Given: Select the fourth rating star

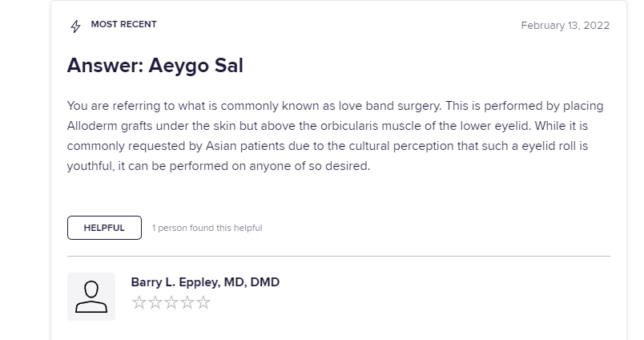Looking at the screenshot, I should point(187,302).
